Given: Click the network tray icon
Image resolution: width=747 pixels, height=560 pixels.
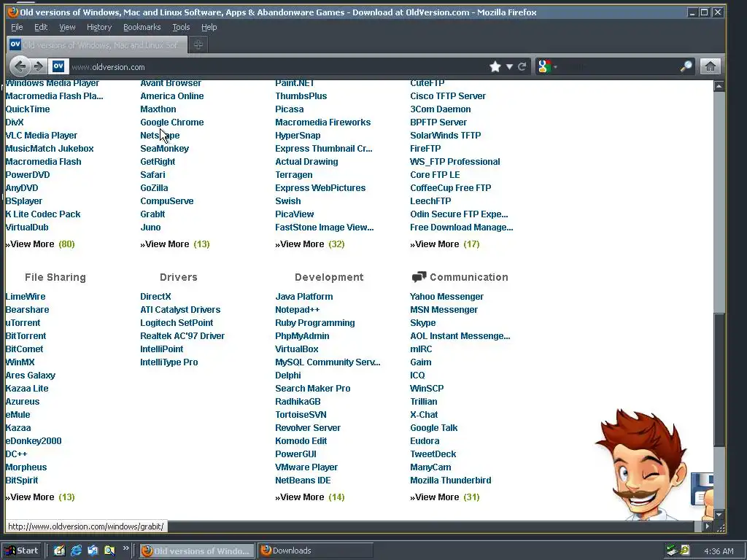Looking at the screenshot, I should point(672,551).
